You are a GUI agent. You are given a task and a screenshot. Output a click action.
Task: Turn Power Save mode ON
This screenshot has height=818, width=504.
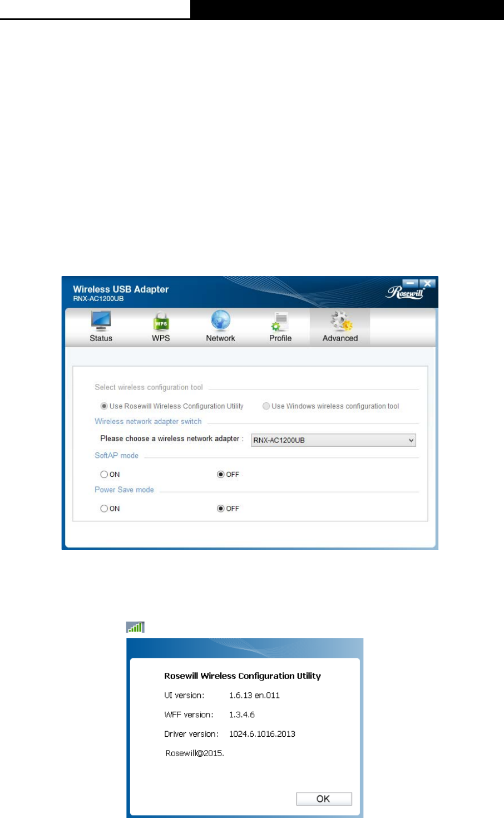click(x=110, y=509)
